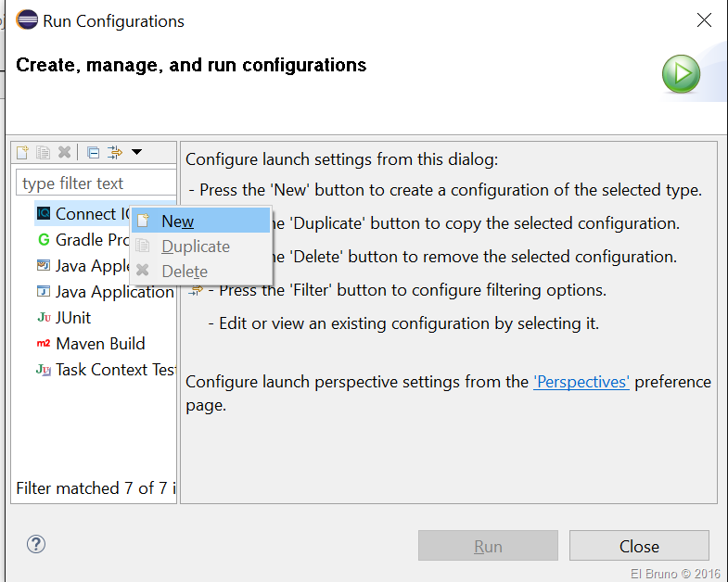Choose Delete from the context menu
728x582 pixels.
pyautogui.click(x=185, y=272)
